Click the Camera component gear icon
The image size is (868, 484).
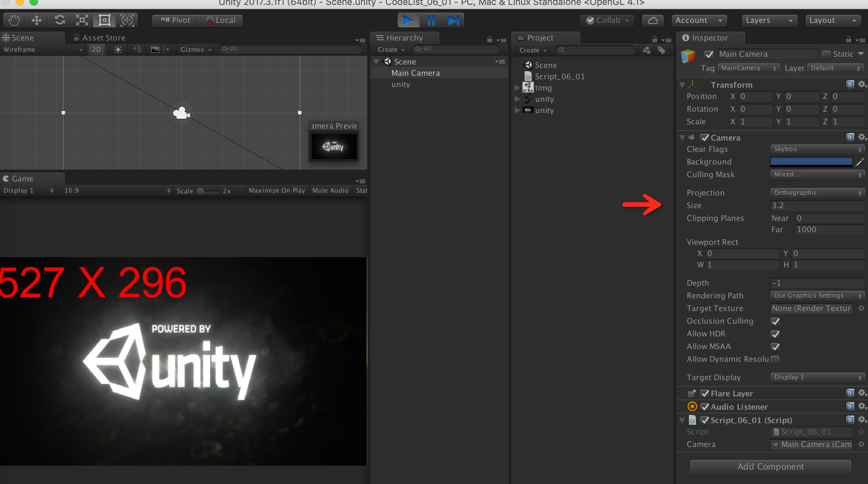point(862,137)
